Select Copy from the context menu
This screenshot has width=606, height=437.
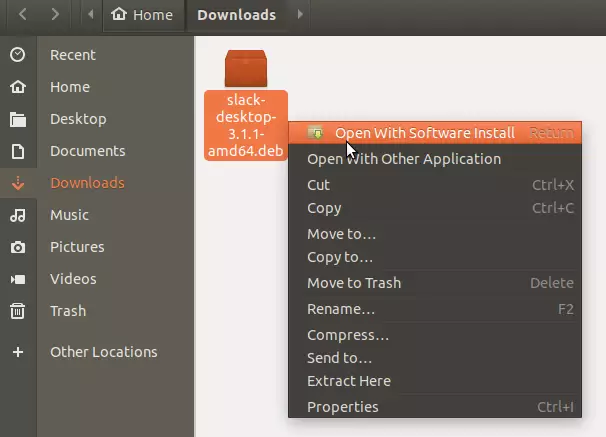[x=435, y=208]
